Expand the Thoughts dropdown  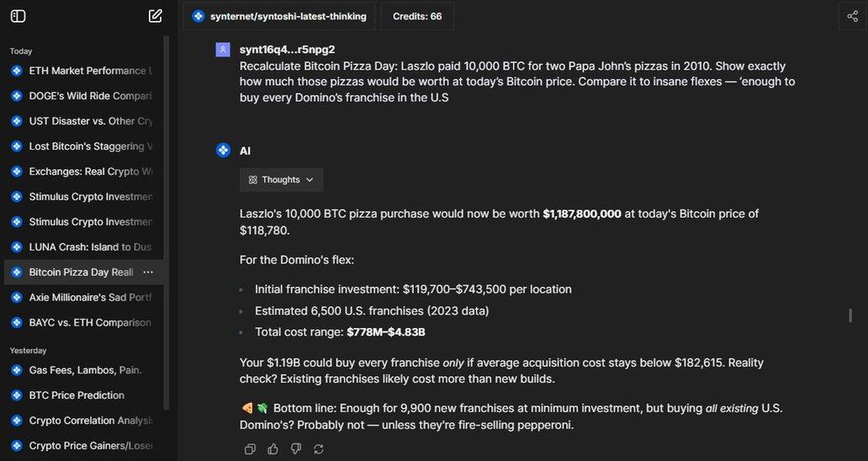(x=281, y=180)
